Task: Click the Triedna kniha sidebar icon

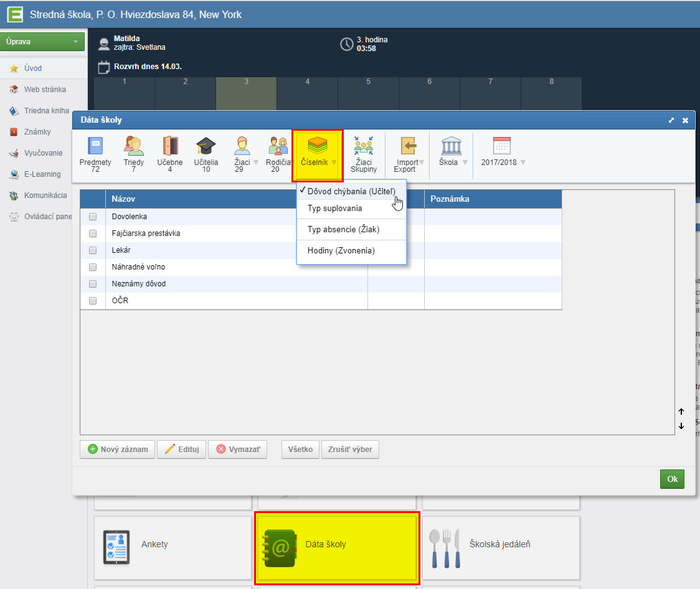Action: click(14, 111)
